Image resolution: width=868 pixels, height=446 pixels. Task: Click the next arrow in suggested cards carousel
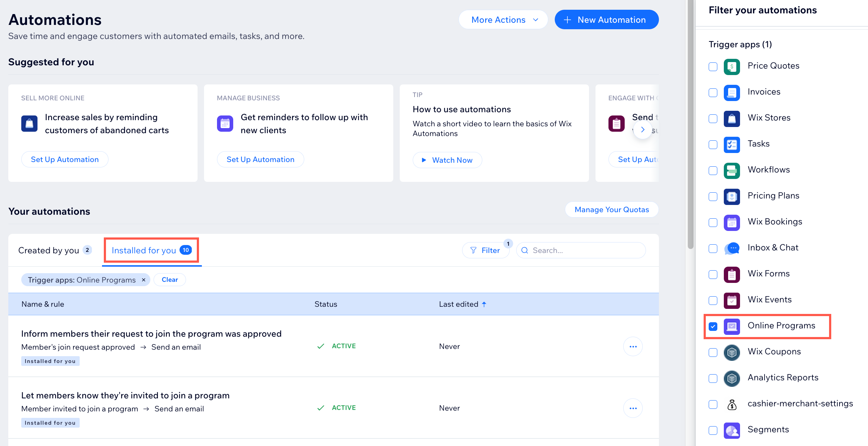click(x=642, y=130)
